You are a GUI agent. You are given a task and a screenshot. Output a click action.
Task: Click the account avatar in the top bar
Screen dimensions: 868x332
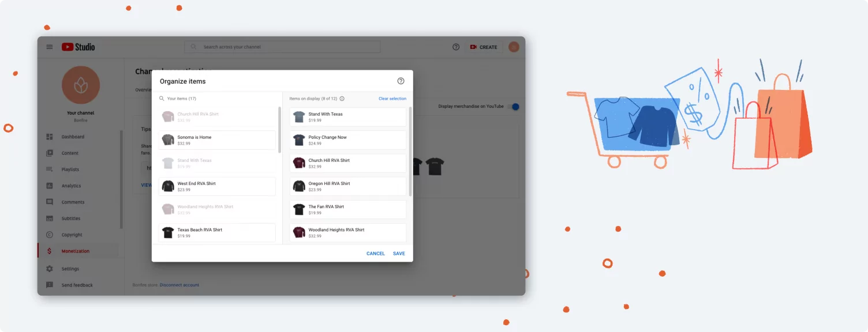(x=514, y=47)
